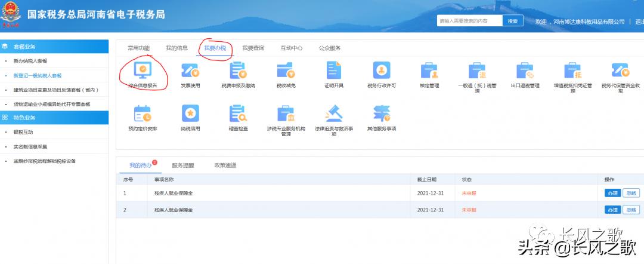
Task: Open 综合信息报告 icon
Action: 143,70
